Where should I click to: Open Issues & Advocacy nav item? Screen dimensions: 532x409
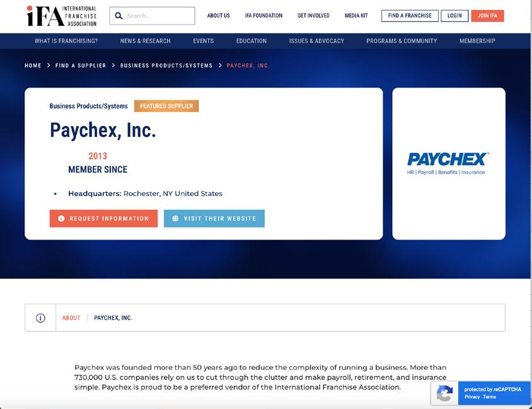[316, 41]
